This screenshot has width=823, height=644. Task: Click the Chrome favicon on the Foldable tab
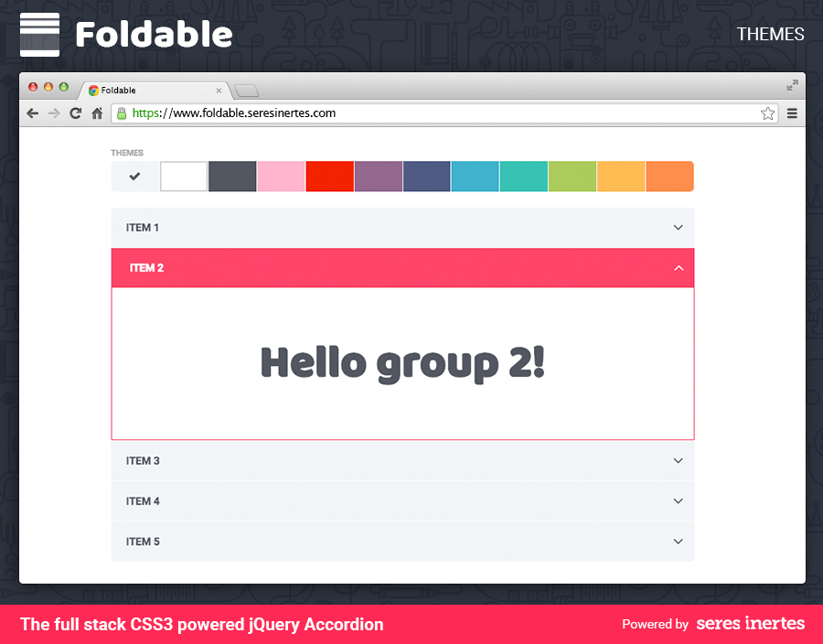point(93,91)
